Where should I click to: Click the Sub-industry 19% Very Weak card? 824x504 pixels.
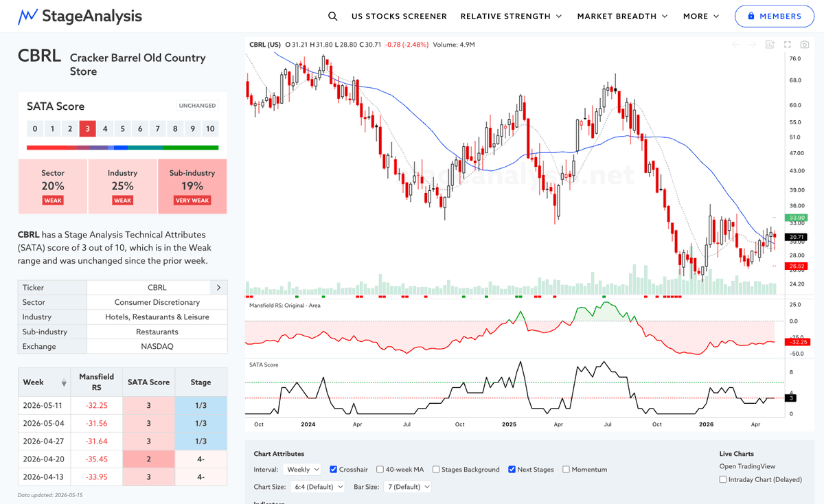192,186
